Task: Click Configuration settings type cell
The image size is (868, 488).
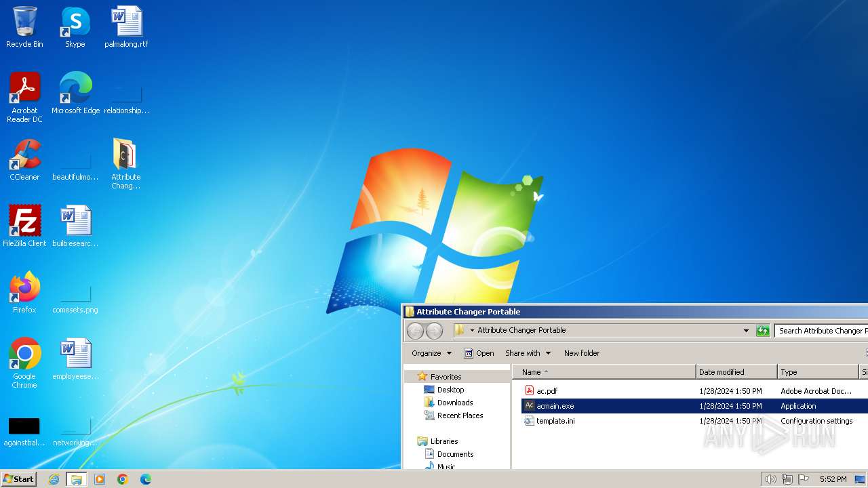Action: (816, 421)
